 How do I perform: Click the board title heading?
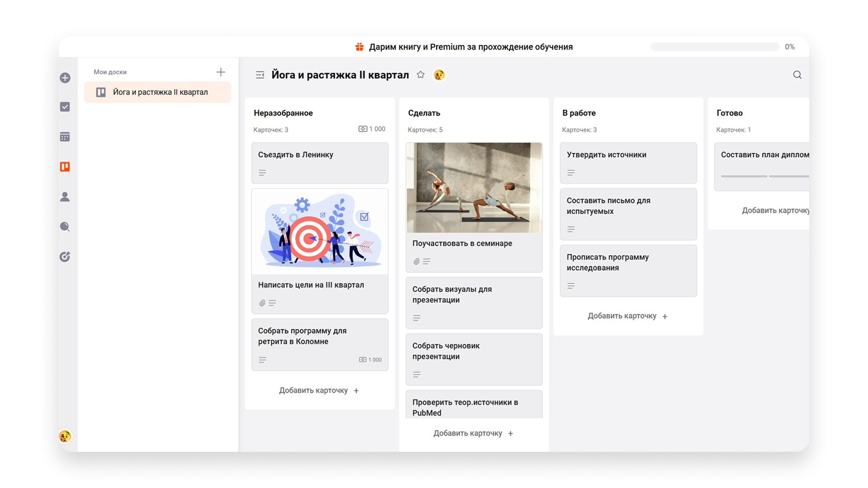coord(340,75)
